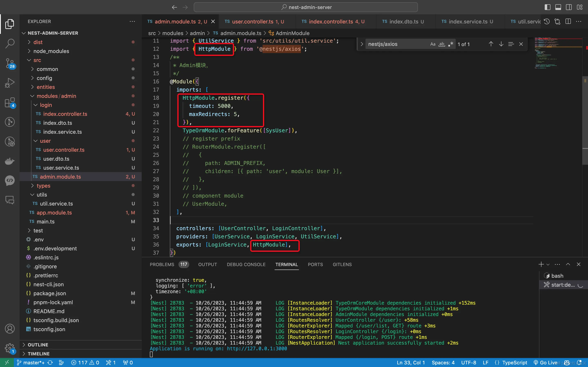The height and width of the screenshot is (367, 588).
Task: Expand the dist folder
Action: click(38, 42)
